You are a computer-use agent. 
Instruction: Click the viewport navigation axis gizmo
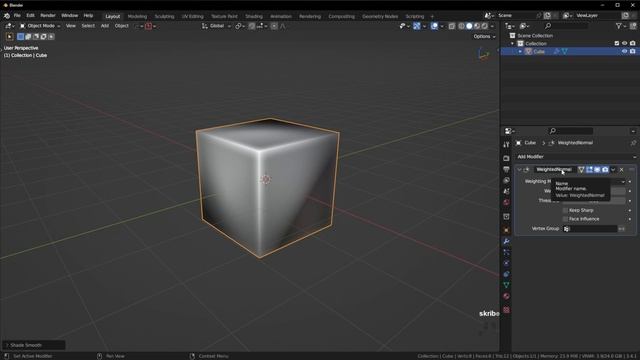pyautogui.click(x=484, y=54)
